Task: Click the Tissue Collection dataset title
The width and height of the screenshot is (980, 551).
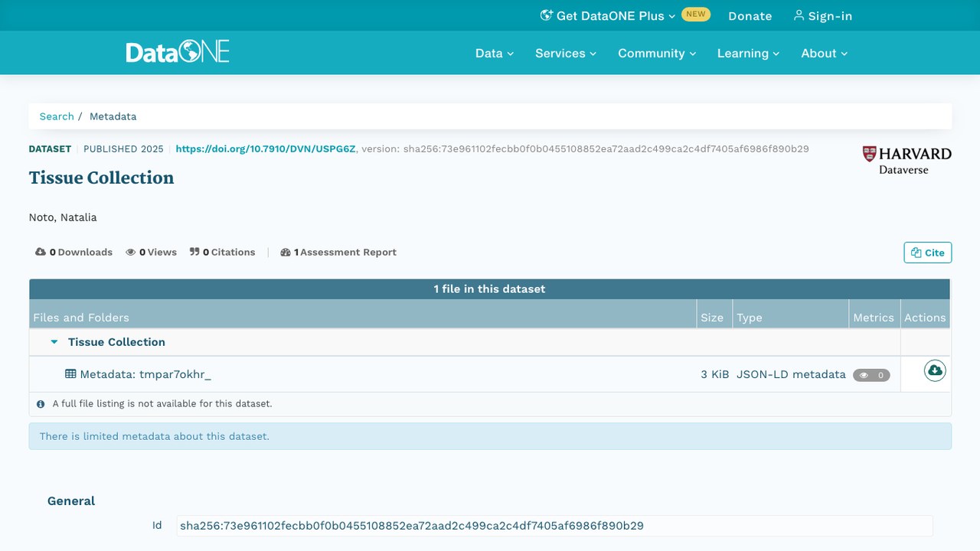Action: pyautogui.click(x=101, y=178)
